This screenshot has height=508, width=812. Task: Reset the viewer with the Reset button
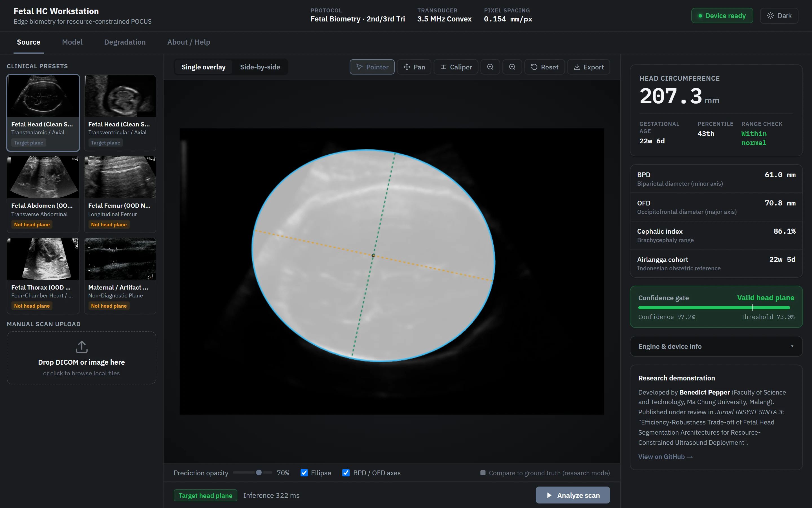click(545, 67)
